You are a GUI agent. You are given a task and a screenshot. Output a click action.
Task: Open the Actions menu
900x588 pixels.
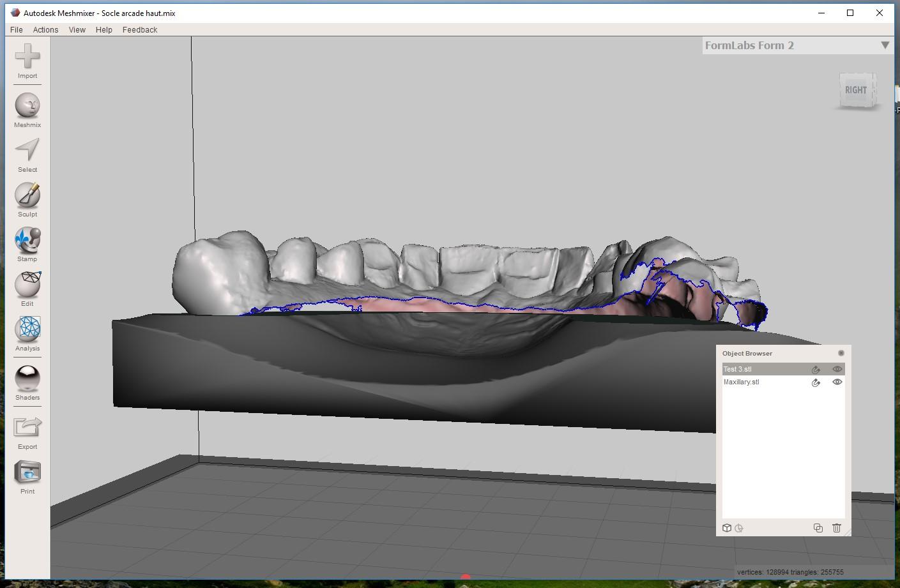[x=45, y=30]
